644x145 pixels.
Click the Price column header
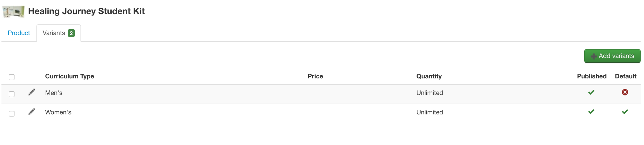pyautogui.click(x=315, y=76)
